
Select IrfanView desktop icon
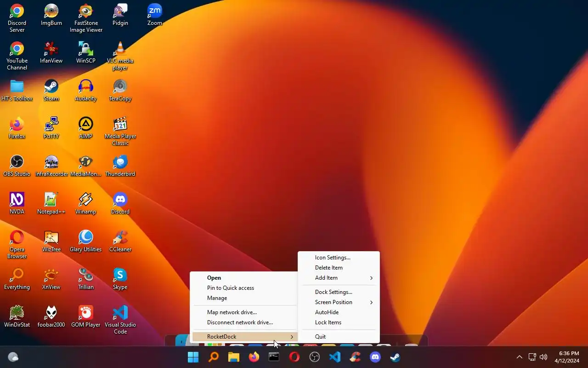51,52
